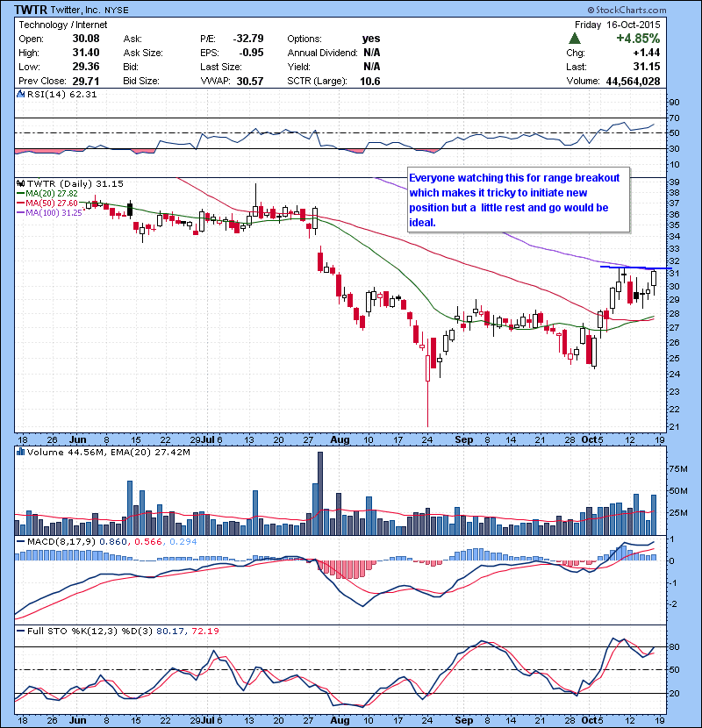The height and width of the screenshot is (728, 702).
Task: Click the Options yes value
Action: [x=371, y=39]
